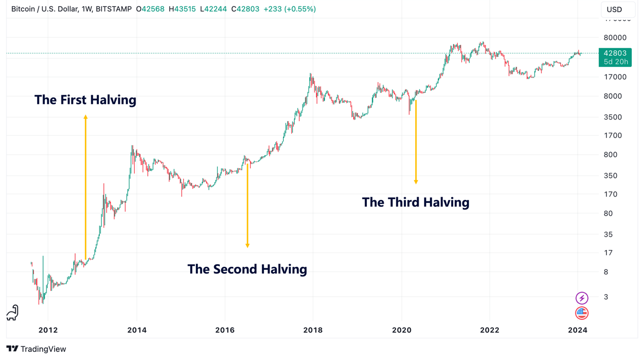This screenshot has width=644, height=360.
Task: Click The First Halving annotation text
Action: [x=85, y=100]
